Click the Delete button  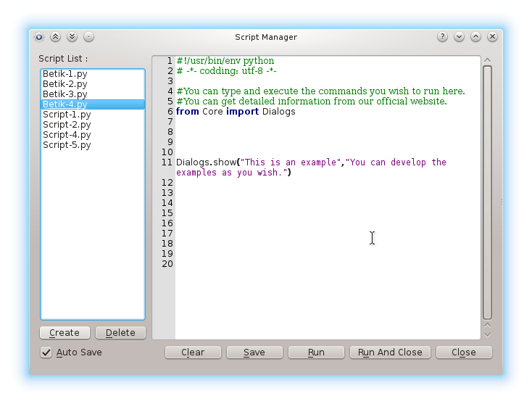click(x=121, y=333)
